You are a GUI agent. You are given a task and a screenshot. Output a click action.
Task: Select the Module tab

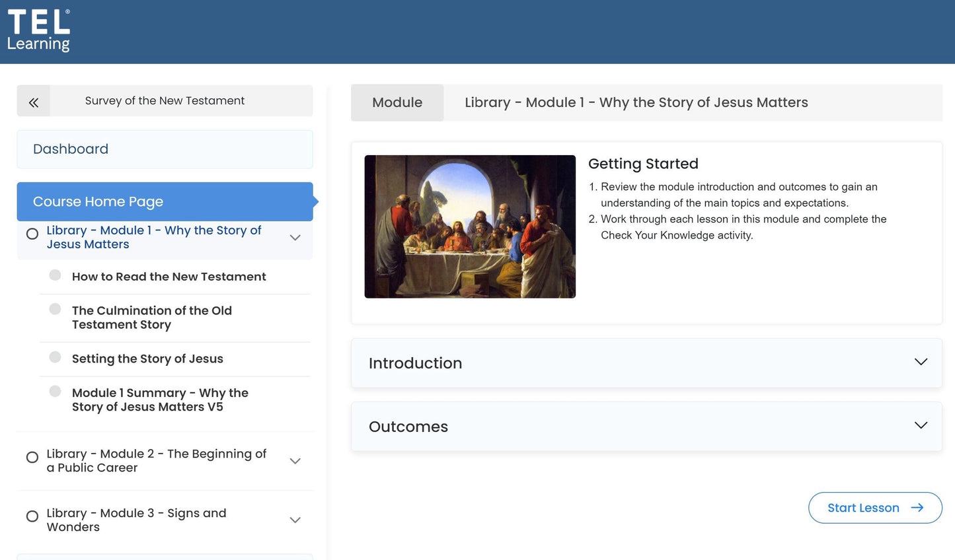pyautogui.click(x=397, y=102)
